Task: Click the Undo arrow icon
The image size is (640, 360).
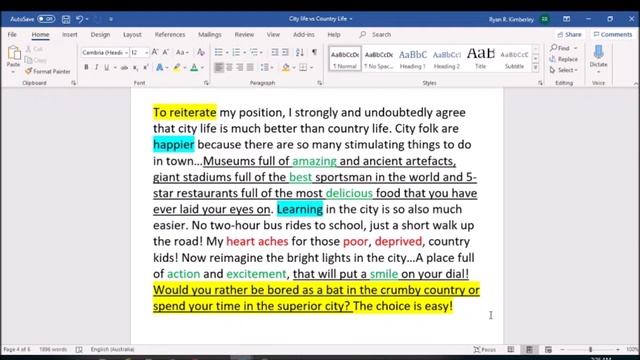Action: click(x=80, y=19)
